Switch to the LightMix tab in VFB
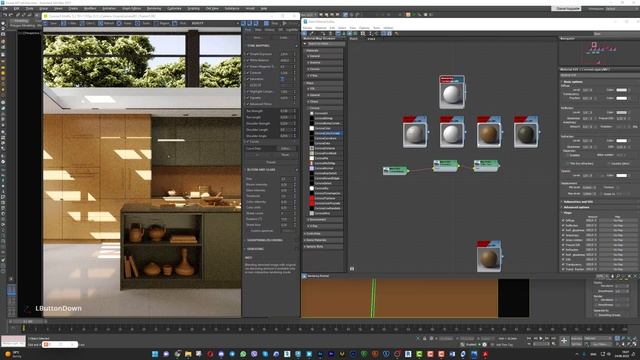The height and width of the screenshot is (360, 640). click(291, 30)
